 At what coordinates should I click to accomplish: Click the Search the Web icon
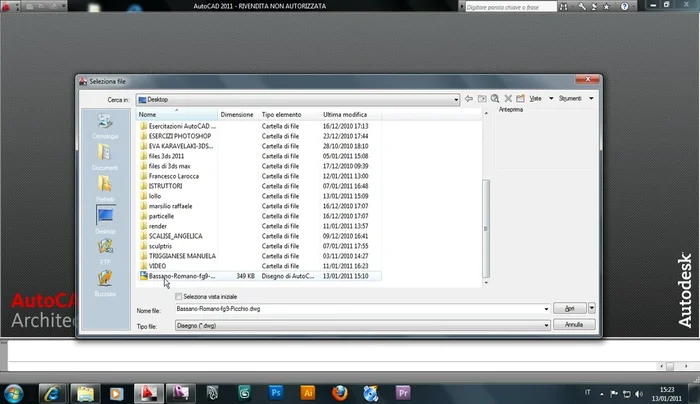(495, 99)
